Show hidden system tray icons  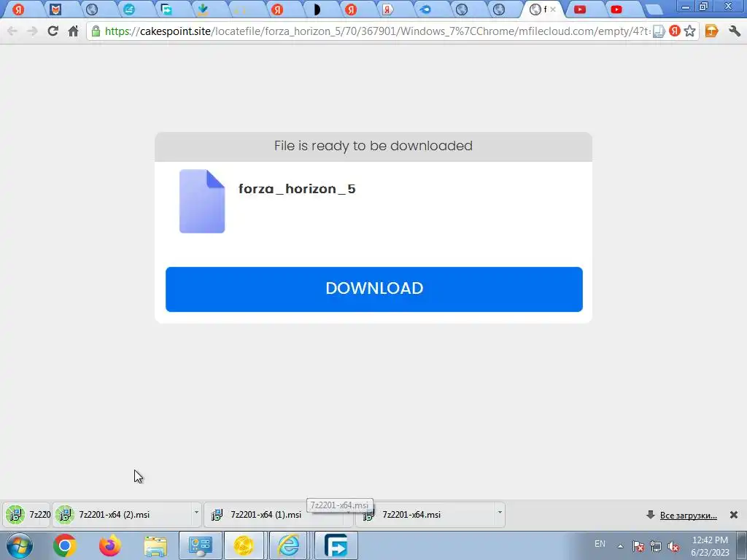click(x=620, y=546)
